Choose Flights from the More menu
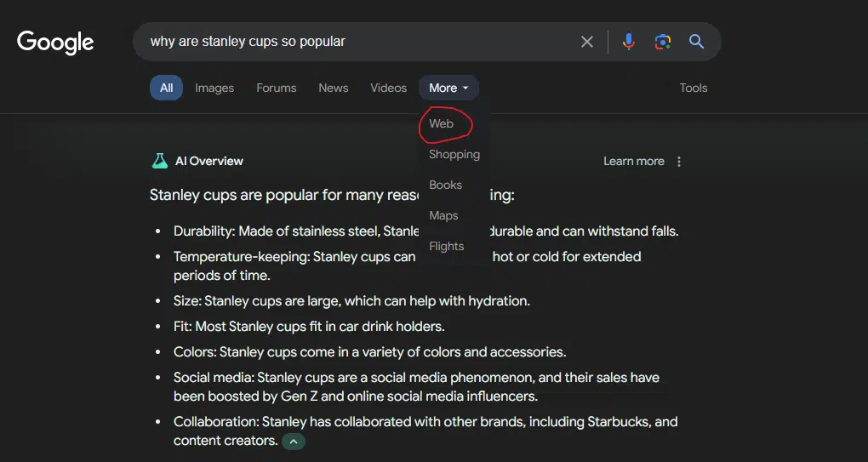This screenshot has width=868, height=462. 446,246
